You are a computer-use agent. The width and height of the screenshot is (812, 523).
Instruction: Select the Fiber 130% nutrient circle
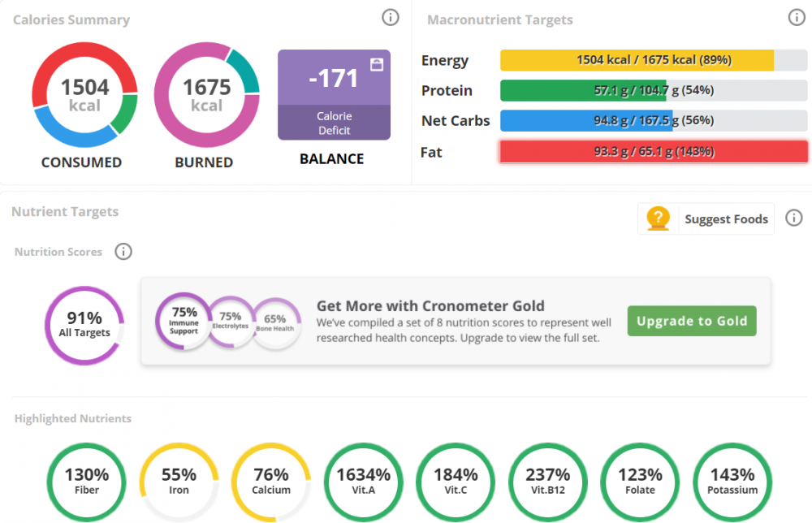87,481
